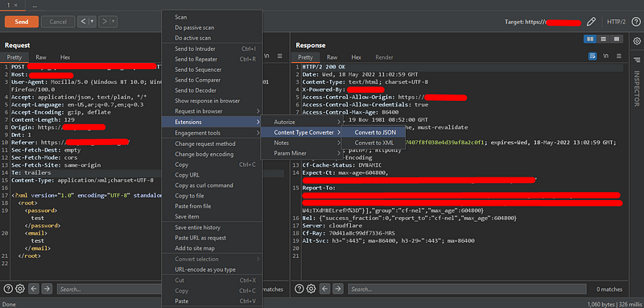
Task: Choose Do active scan
Action: point(212,38)
